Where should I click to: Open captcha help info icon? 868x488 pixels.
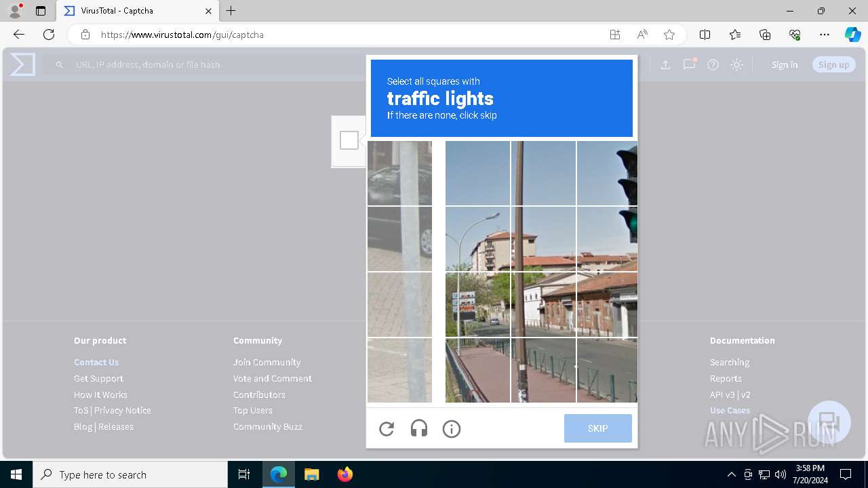[x=452, y=428]
